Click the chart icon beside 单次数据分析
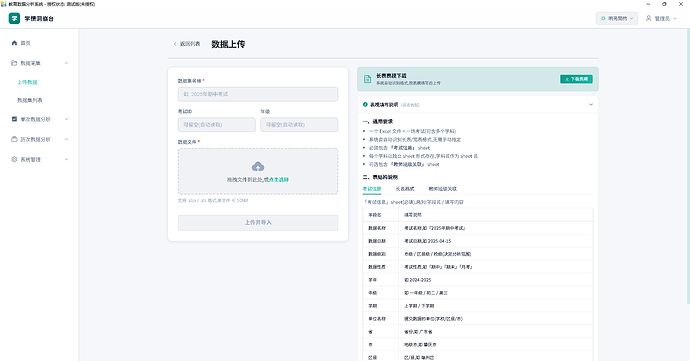 click(14, 119)
